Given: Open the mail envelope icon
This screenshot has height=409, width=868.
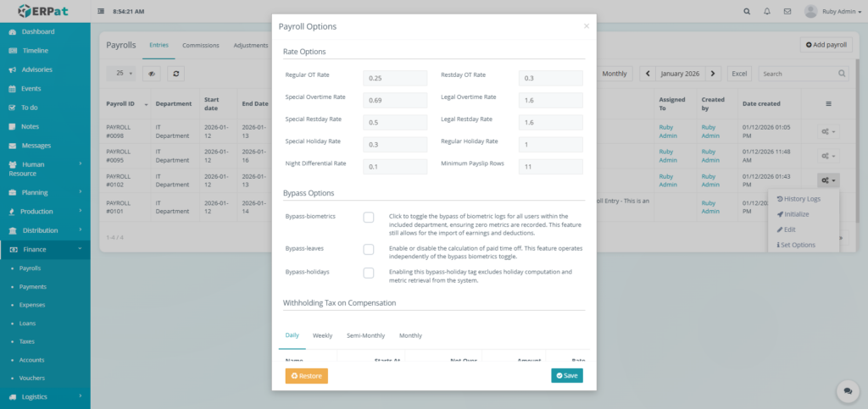Looking at the screenshot, I should pos(787,11).
